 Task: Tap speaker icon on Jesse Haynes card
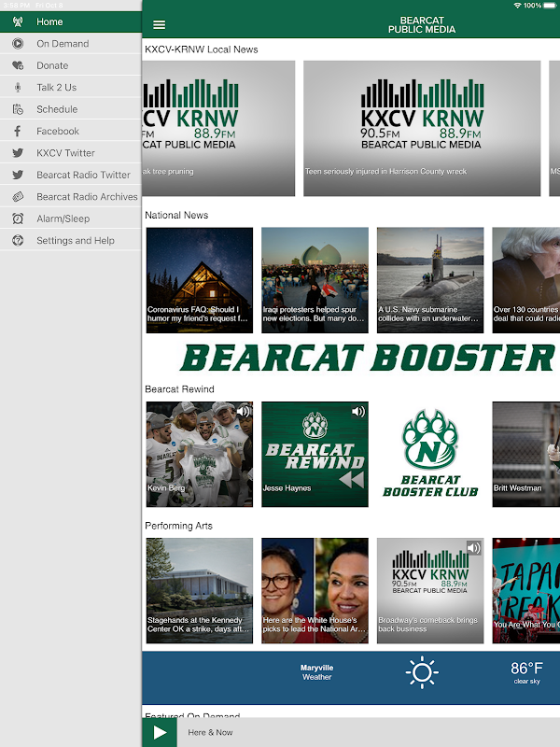(358, 411)
